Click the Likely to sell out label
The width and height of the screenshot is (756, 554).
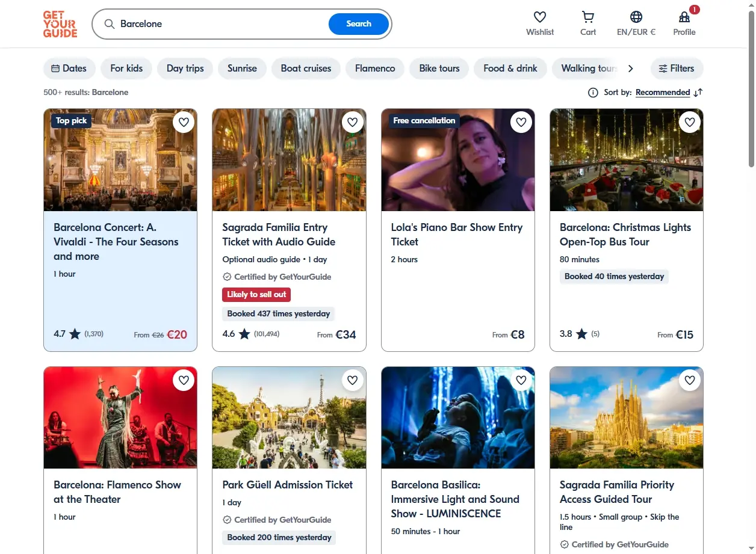[x=256, y=295]
